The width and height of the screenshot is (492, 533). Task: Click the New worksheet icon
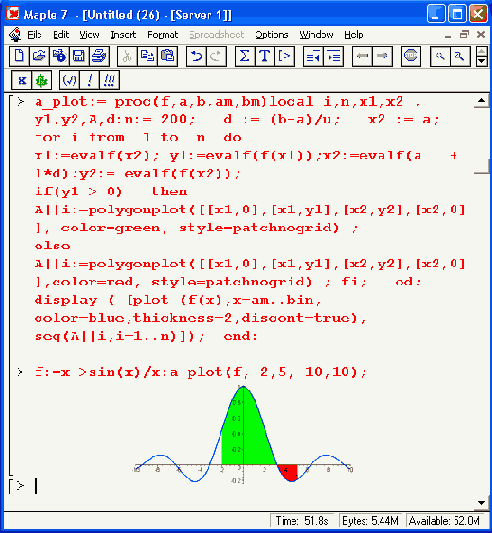click(19, 56)
